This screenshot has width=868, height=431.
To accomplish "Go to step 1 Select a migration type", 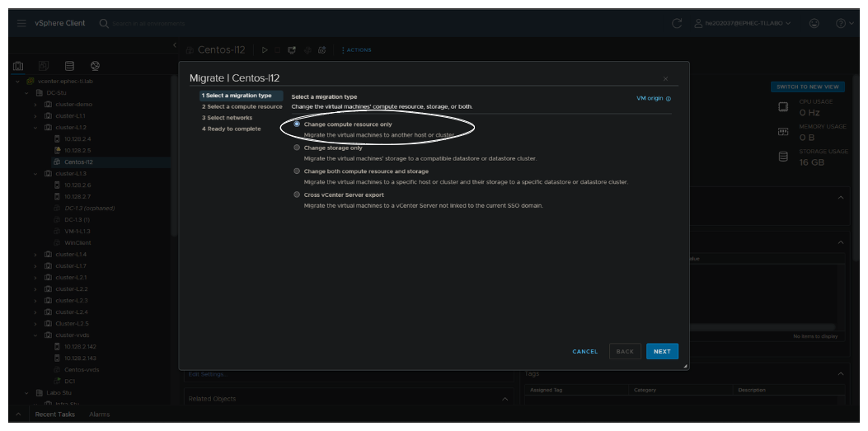I will (242, 96).
